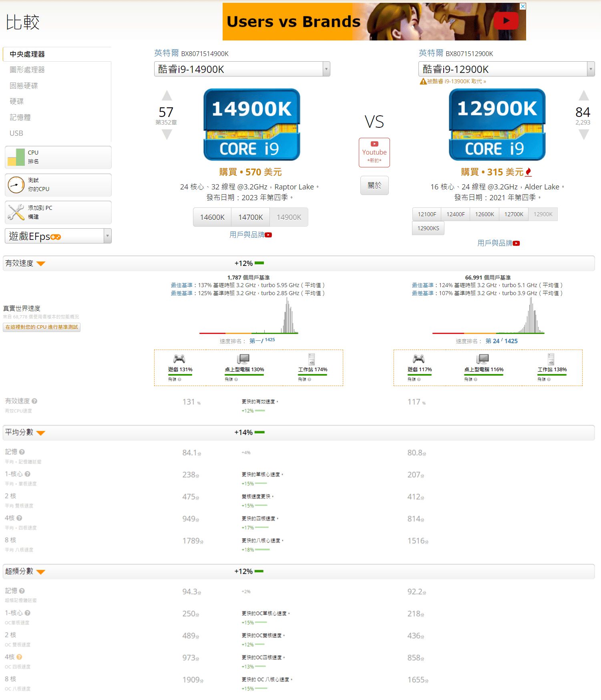Collapse the 有效速度 section arrow

(41, 264)
